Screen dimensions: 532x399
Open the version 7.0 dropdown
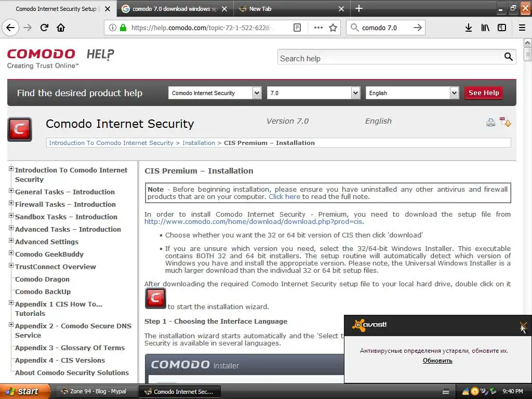tap(313, 93)
